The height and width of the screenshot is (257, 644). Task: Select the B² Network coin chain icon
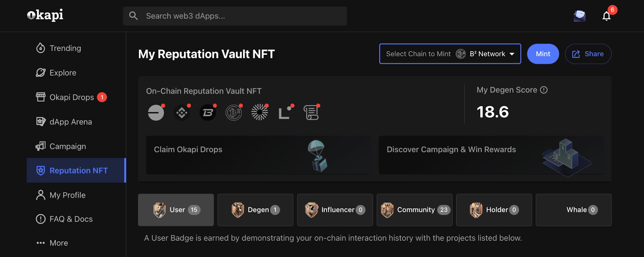pyautogui.click(x=233, y=113)
